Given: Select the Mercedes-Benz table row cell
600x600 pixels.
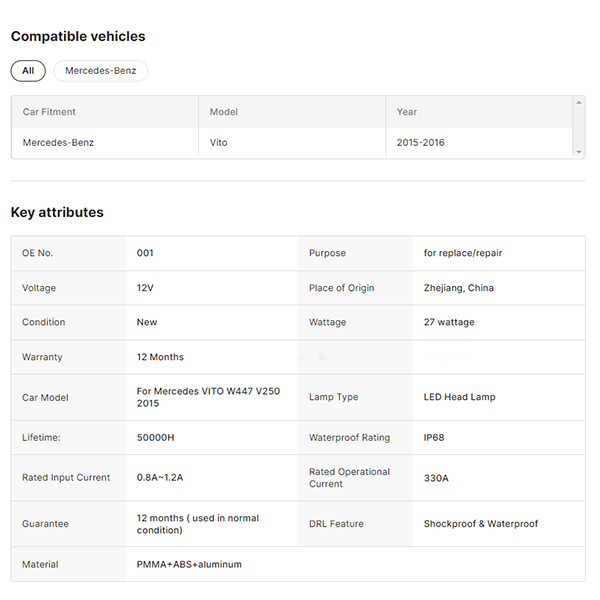Looking at the screenshot, I should pyautogui.click(x=58, y=142).
